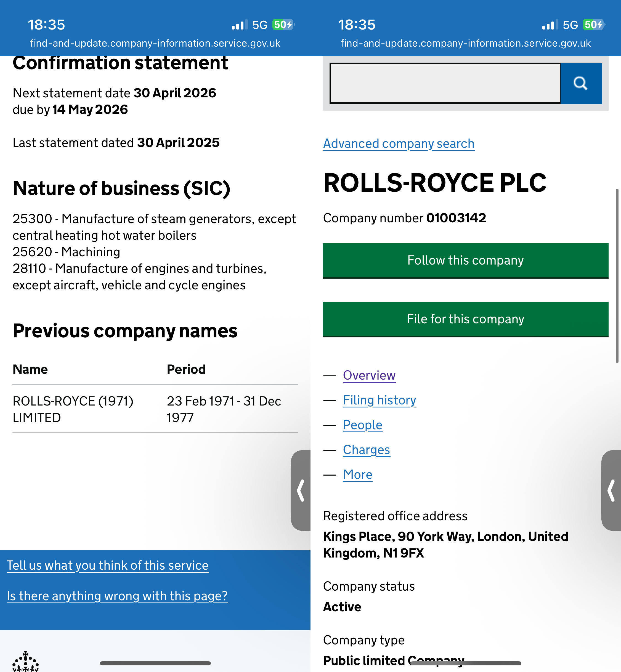
Task: Open the Overview tab link
Action: tap(369, 375)
